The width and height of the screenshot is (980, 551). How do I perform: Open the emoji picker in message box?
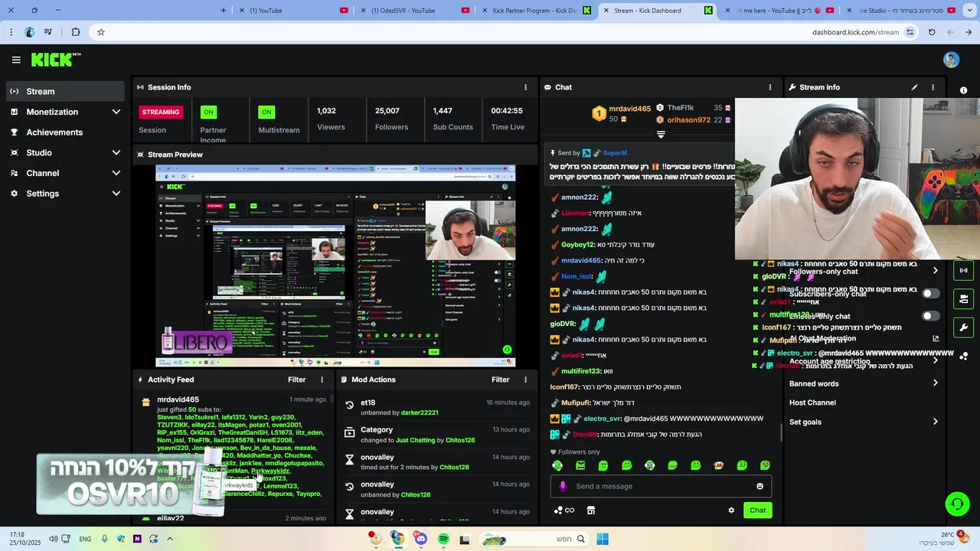click(x=759, y=486)
